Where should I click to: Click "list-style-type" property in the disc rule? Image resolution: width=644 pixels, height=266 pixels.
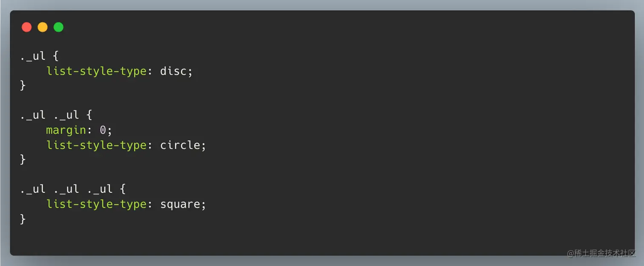pyautogui.click(x=97, y=71)
